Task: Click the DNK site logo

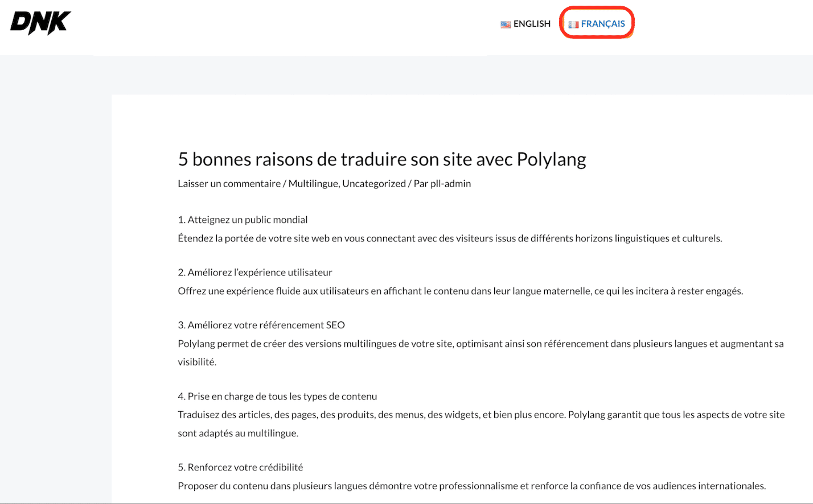Action: point(40,23)
